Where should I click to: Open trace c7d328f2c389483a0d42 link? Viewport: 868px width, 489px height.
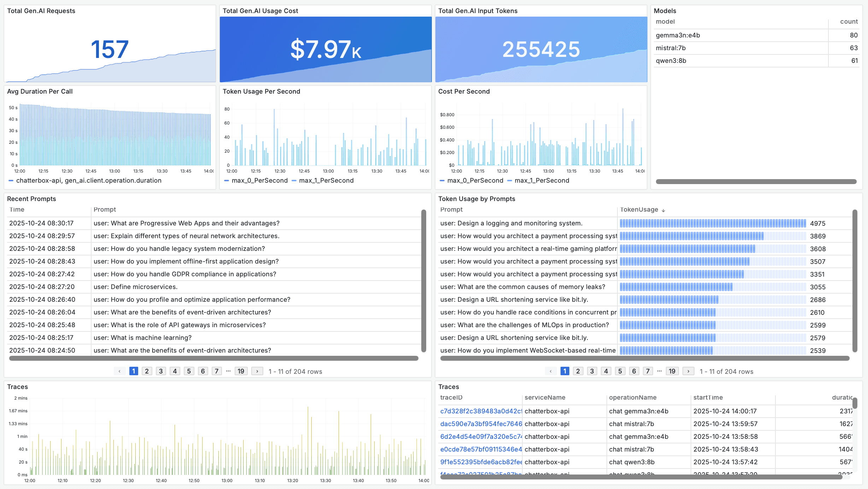tap(481, 411)
